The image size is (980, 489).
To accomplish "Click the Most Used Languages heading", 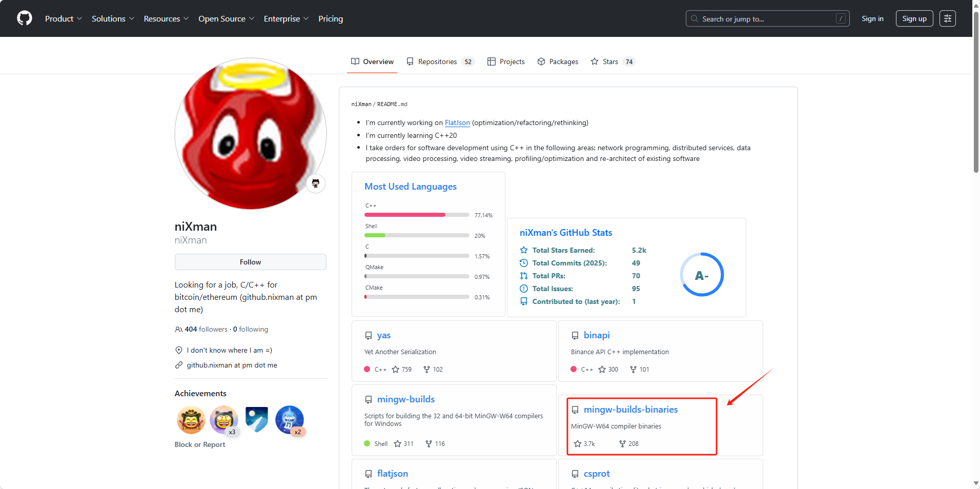I will click(x=411, y=187).
